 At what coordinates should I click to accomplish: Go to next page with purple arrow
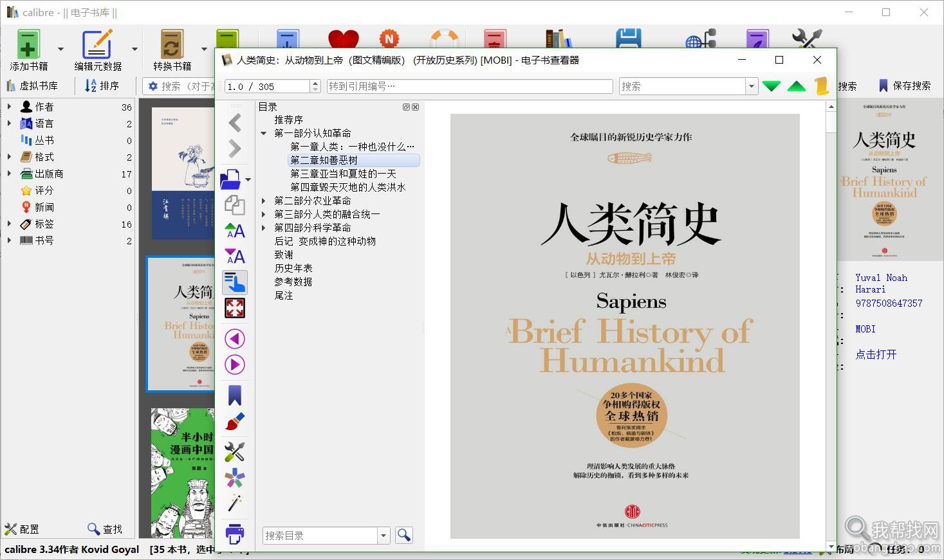(235, 365)
